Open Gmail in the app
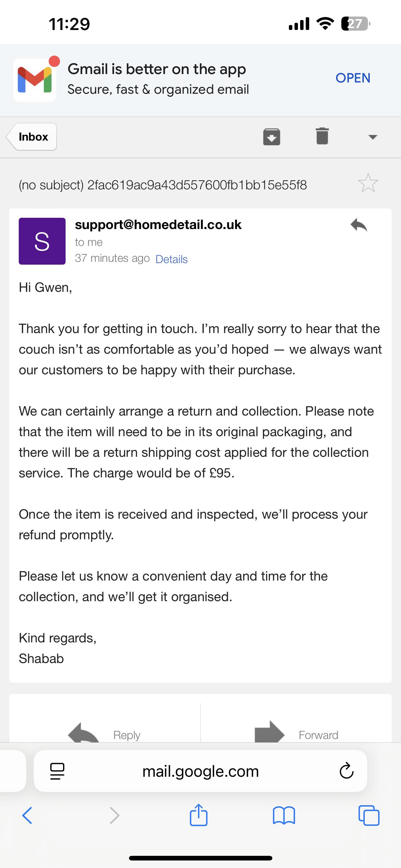The height and width of the screenshot is (868, 401). (353, 78)
